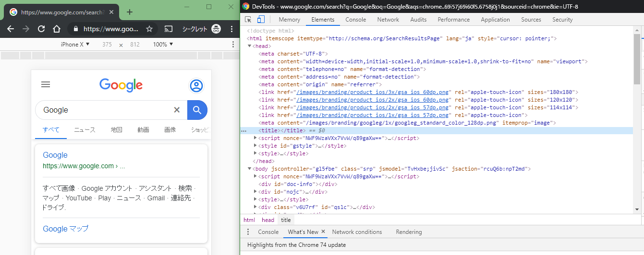Expand the script node inside head
Viewport: 644px width, 255px height.
(x=255, y=138)
